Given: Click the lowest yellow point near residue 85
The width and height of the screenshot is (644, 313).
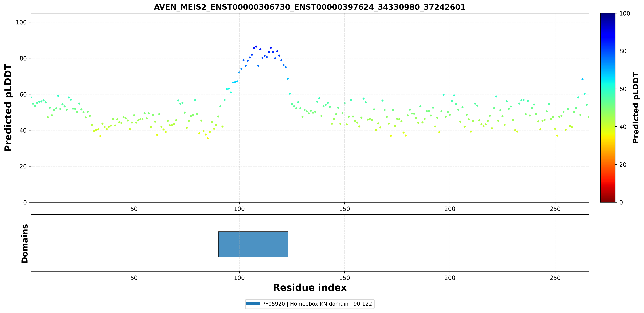Looking at the screenshot, I should click(x=207, y=138).
